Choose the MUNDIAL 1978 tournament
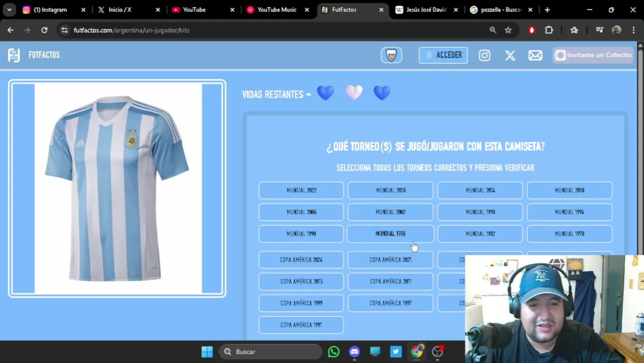 point(569,234)
